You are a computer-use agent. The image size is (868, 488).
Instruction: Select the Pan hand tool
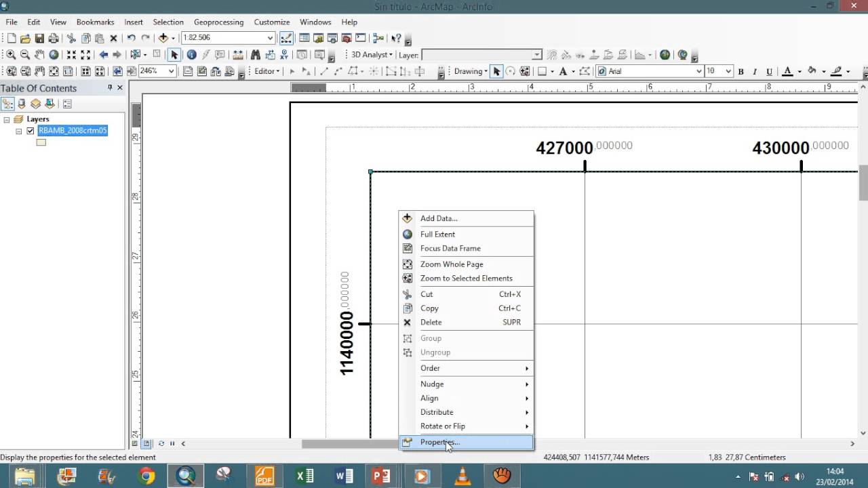click(39, 55)
